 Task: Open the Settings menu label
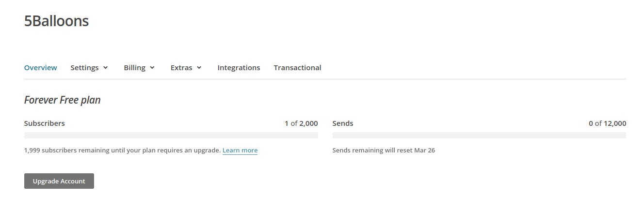click(x=84, y=68)
